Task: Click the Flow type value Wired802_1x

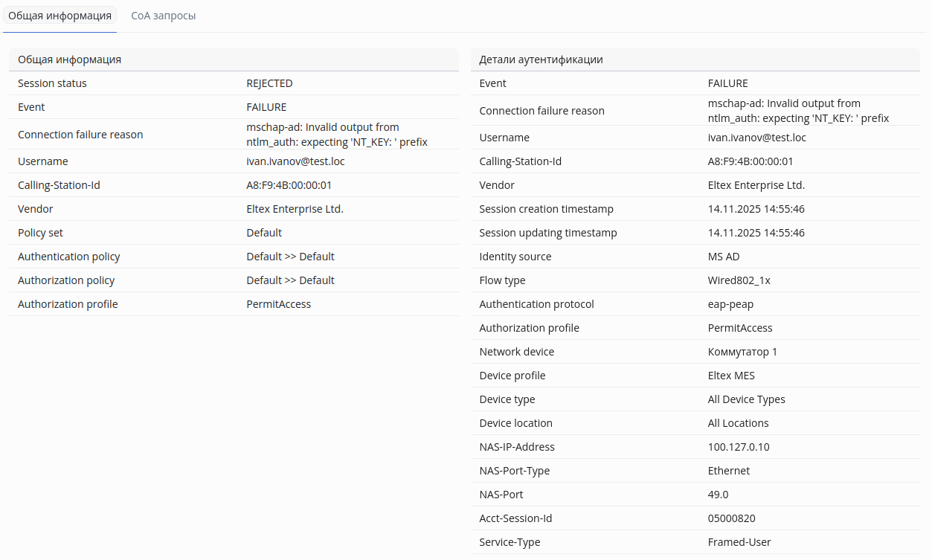Action: coord(739,280)
